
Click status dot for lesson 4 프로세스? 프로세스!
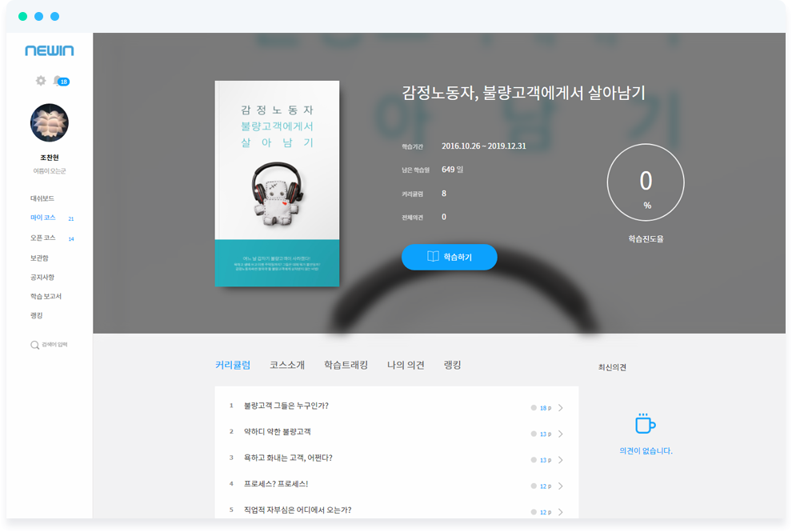(534, 486)
